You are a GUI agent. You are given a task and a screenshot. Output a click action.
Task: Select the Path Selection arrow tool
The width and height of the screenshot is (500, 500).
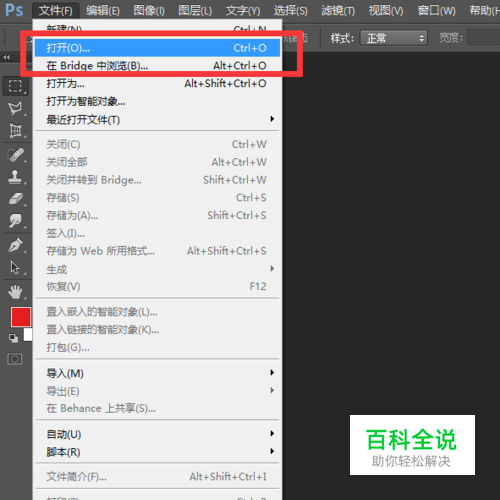point(15,267)
